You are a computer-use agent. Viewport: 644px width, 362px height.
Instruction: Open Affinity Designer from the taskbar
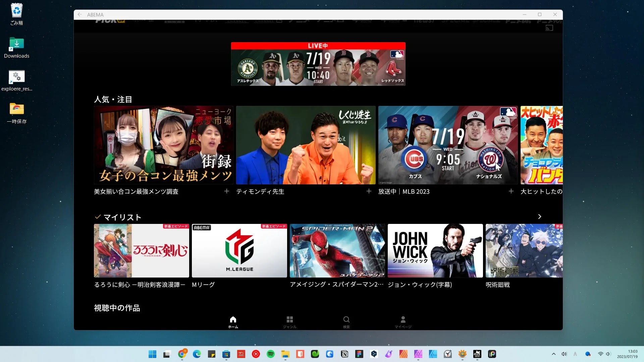[433, 354]
